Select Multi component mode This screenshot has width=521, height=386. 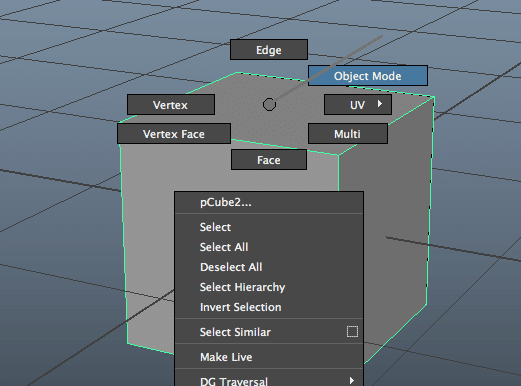click(x=348, y=134)
